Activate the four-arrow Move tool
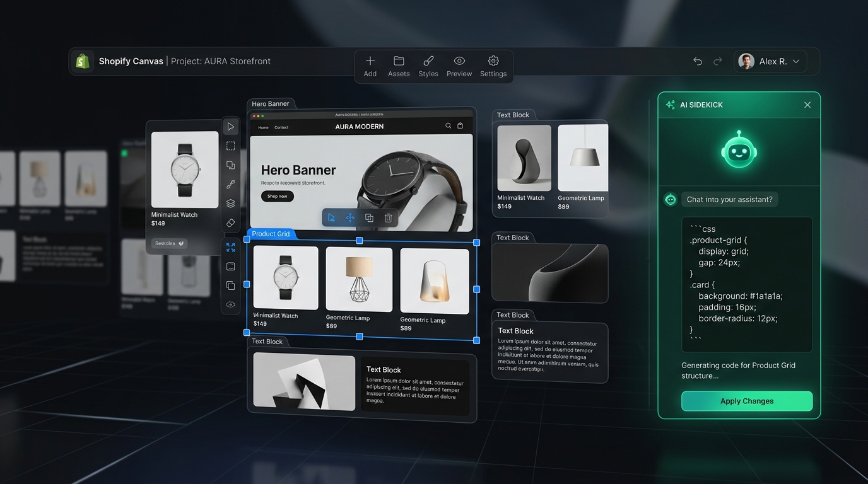The width and height of the screenshot is (868, 484). click(350, 218)
